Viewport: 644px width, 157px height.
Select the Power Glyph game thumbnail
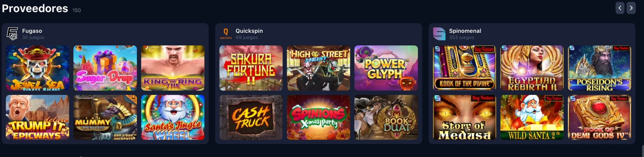pyautogui.click(x=386, y=68)
